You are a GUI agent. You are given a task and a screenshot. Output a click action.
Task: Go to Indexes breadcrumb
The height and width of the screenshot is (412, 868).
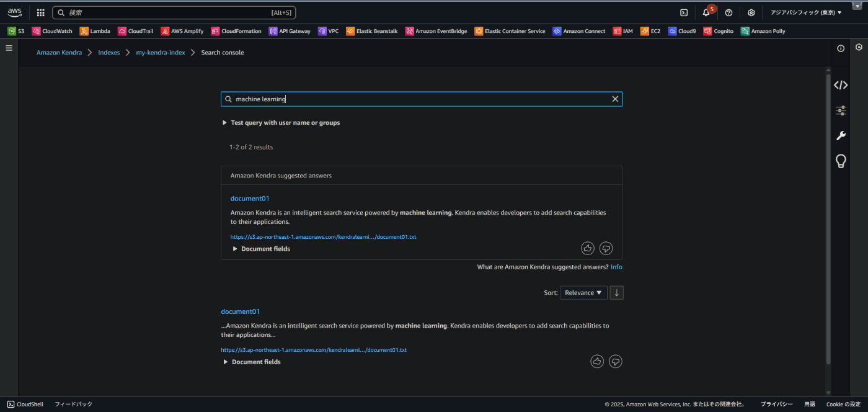[x=109, y=53]
